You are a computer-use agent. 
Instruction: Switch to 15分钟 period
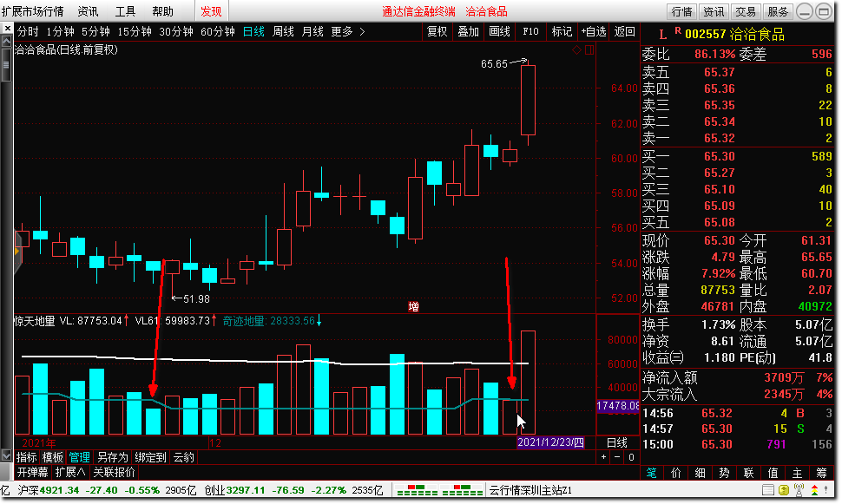click(135, 32)
